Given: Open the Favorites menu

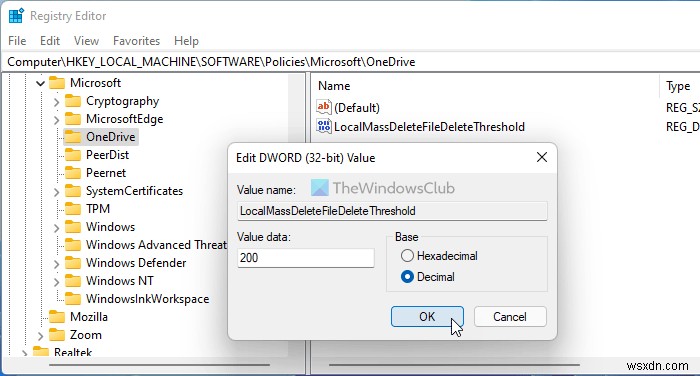Looking at the screenshot, I should point(136,41).
